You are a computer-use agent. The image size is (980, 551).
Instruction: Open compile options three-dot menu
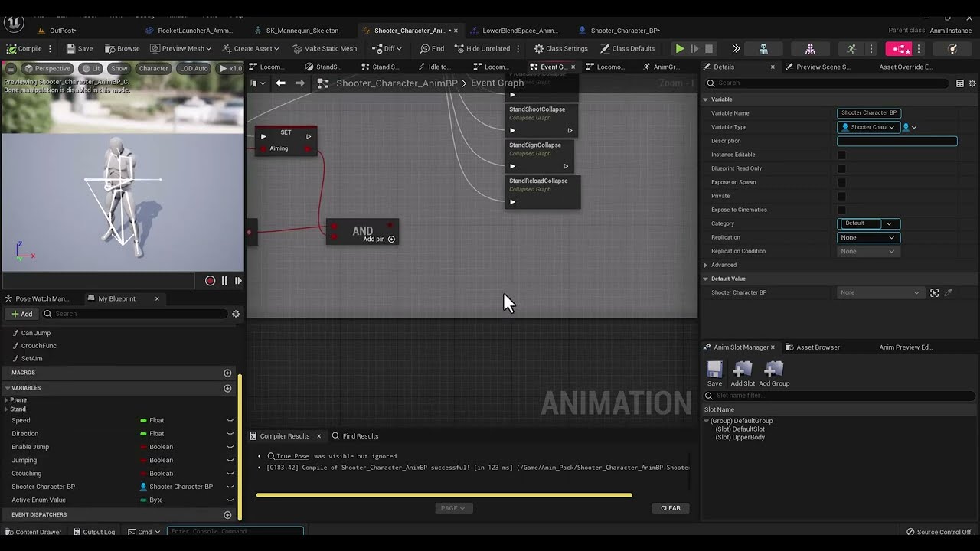[x=51, y=48]
